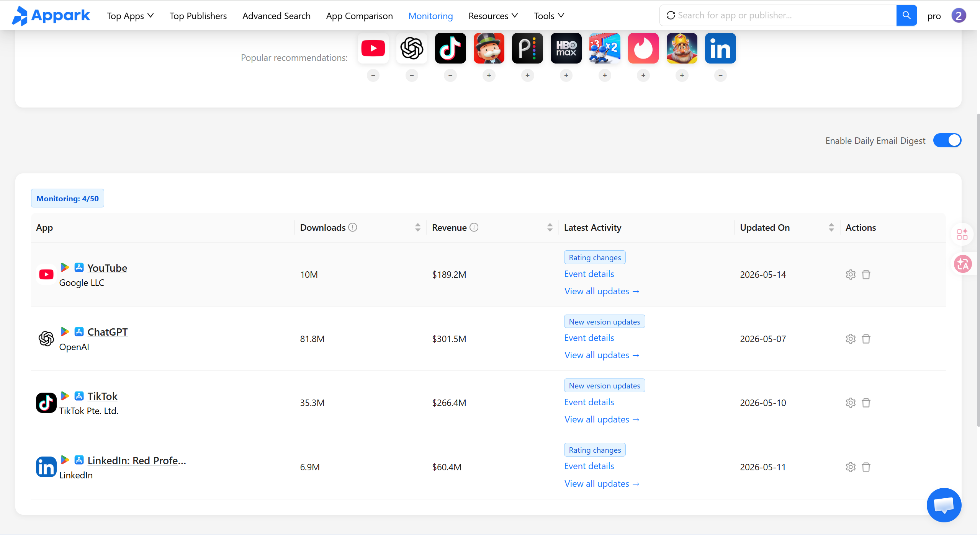Delete LinkedIn using trash icon
980x535 pixels.
click(x=866, y=467)
